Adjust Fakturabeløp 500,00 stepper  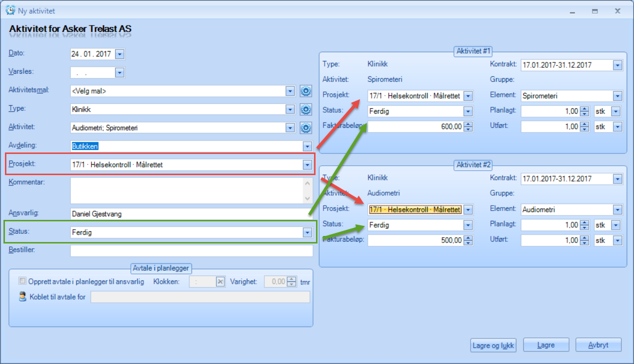pos(468,241)
